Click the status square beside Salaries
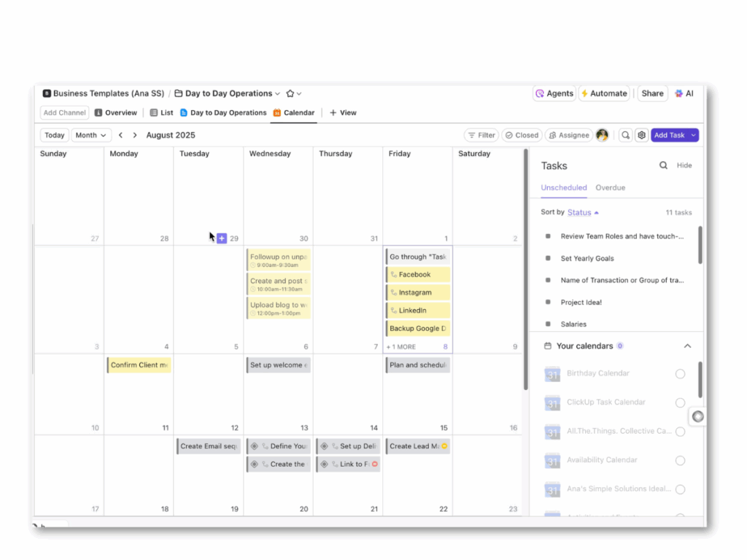The width and height of the screenshot is (747, 560). click(x=548, y=324)
